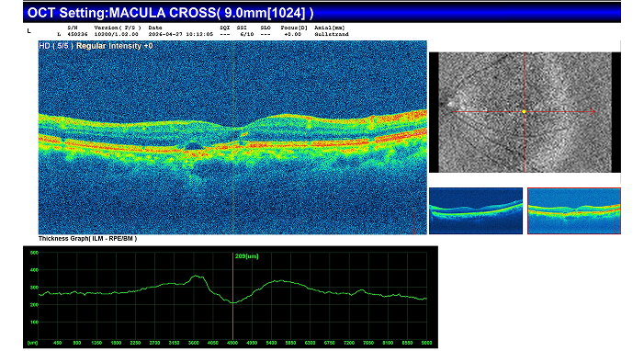
Task: Click the 300 label on thickness y-axis
Action: click(34, 288)
